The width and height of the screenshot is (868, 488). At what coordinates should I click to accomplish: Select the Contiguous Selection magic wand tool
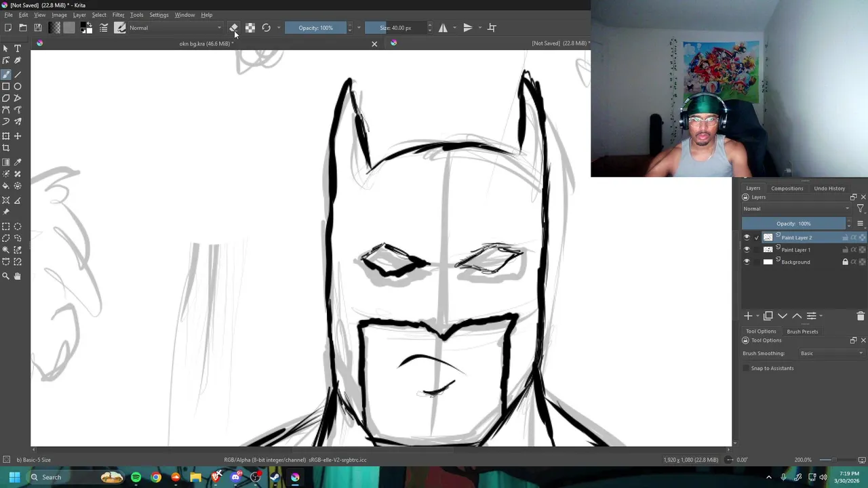click(6, 250)
